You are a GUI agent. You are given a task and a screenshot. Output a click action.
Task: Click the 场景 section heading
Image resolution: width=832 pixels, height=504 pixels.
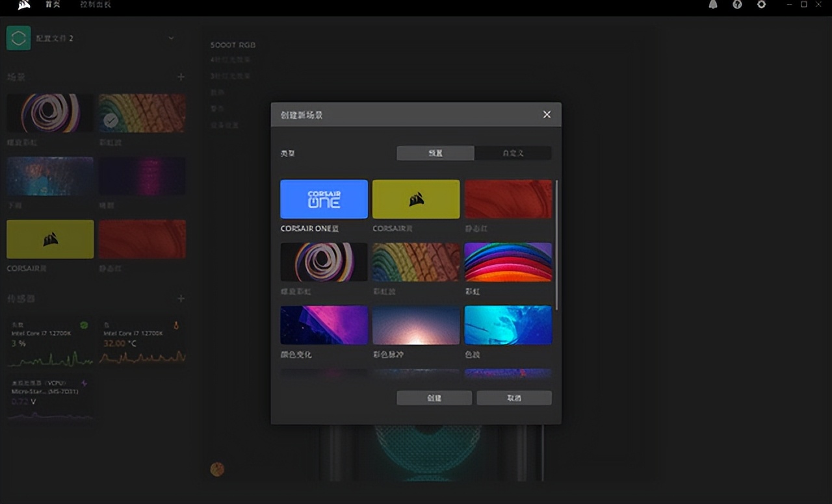click(x=16, y=77)
